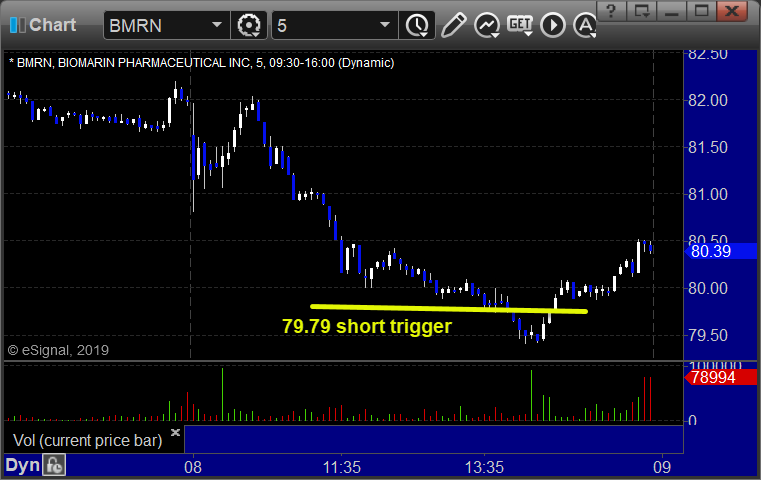Click the help question mark button

click(x=611, y=11)
